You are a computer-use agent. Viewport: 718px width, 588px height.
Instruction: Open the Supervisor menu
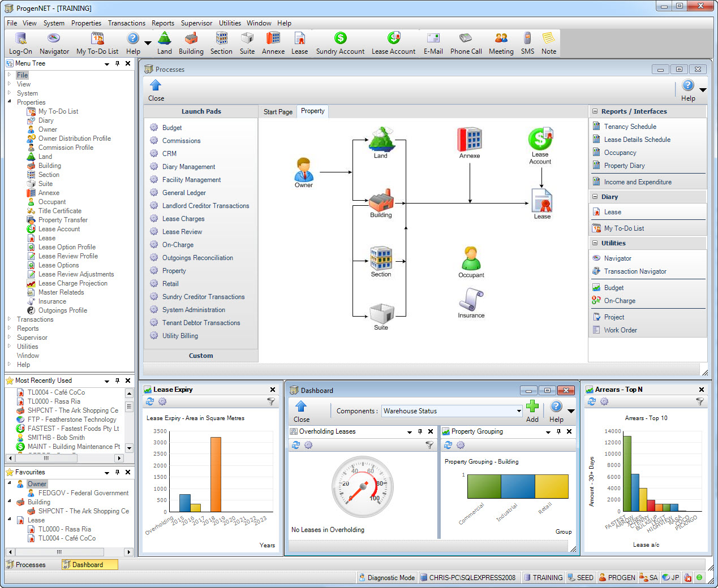196,23
